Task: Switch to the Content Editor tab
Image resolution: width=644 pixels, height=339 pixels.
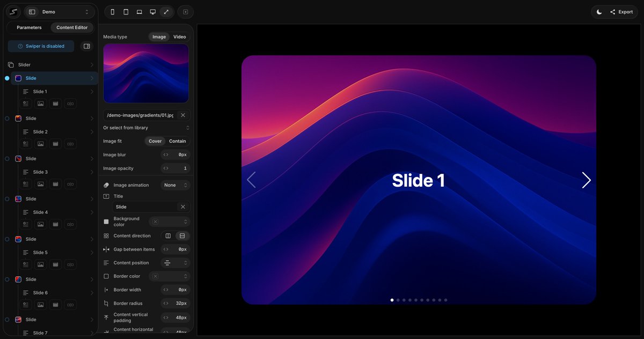Action: point(72,27)
